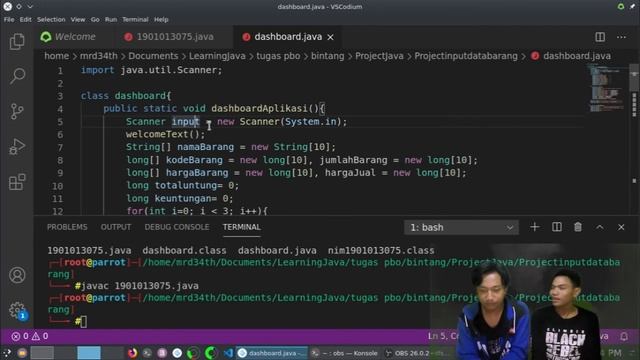Click 'import' keyword on line 1

[x=98, y=70]
